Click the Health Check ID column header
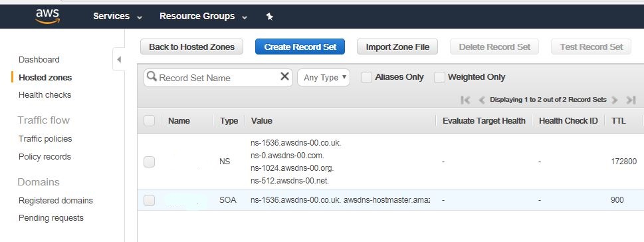Viewport: 644px width, 242px height. pyautogui.click(x=568, y=121)
